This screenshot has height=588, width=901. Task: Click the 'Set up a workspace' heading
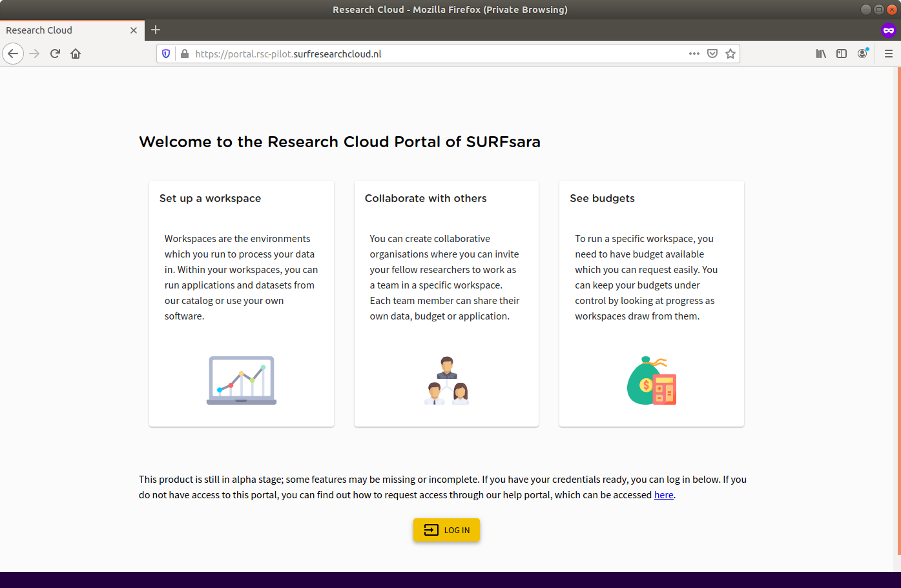[x=211, y=198]
